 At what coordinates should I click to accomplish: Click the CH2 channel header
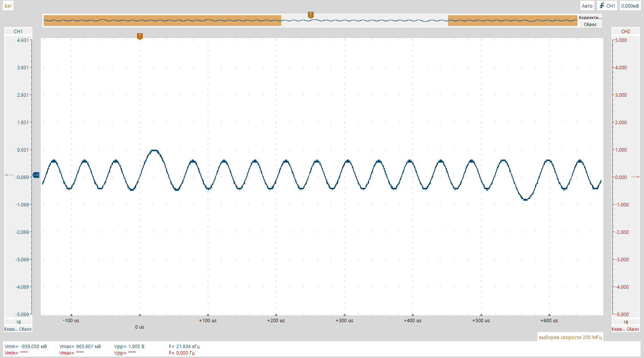click(626, 31)
